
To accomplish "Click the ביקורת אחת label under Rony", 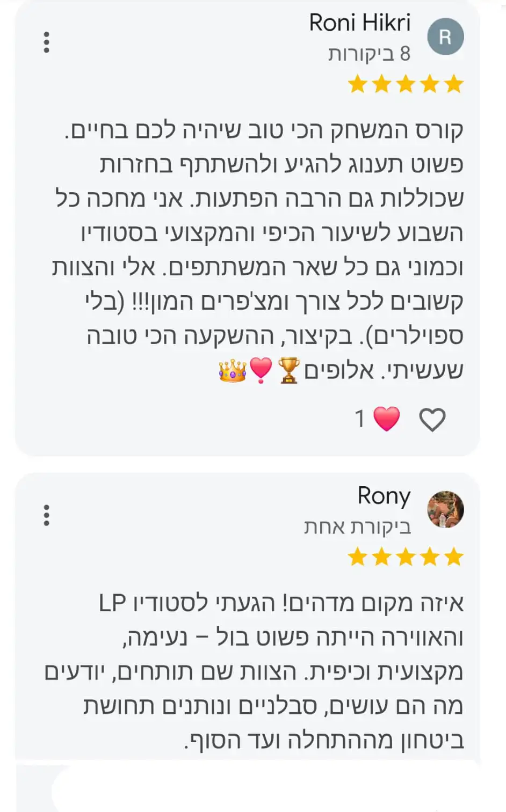I will [357, 527].
